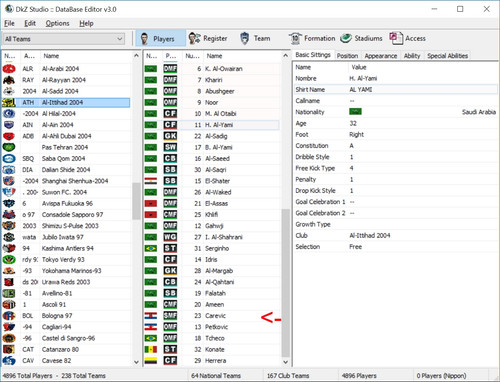Click the team list scroll-down arrow
The width and height of the screenshot is (500, 382).
(x=136, y=362)
